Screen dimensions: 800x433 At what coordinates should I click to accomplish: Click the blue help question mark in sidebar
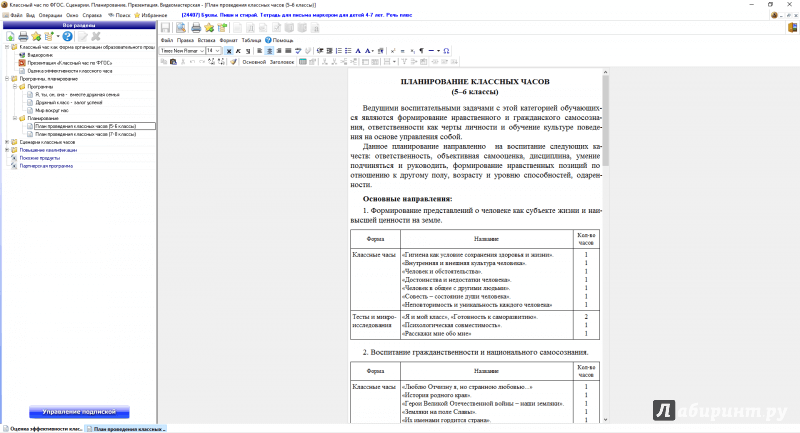(67, 37)
